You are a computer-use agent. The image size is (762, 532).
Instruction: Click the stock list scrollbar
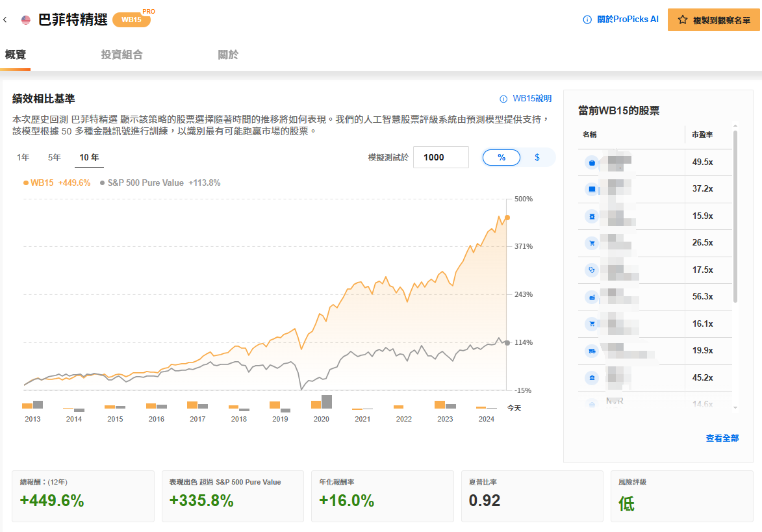tap(735, 216)
